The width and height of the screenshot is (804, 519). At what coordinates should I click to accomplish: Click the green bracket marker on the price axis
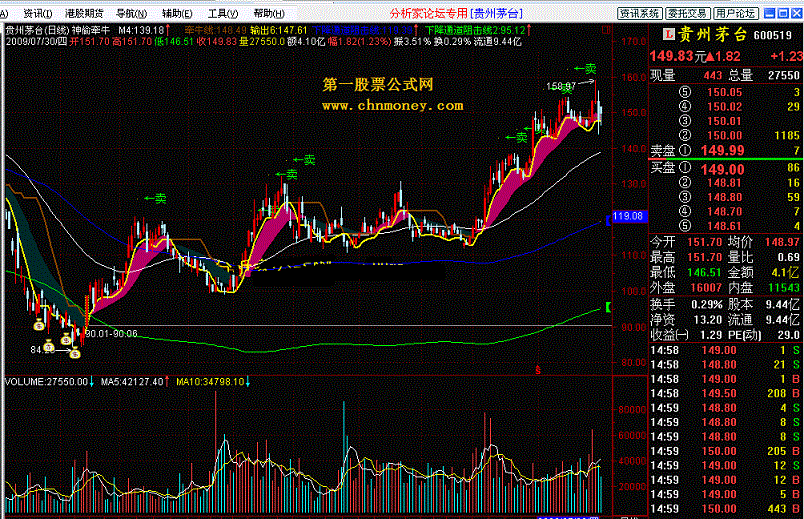609,307
